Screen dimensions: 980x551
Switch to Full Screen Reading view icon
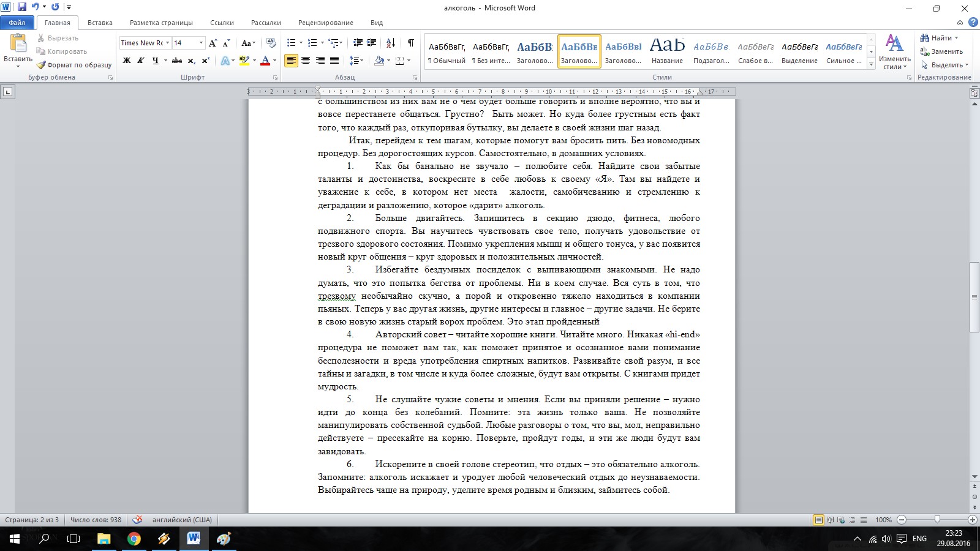[830, 520]
